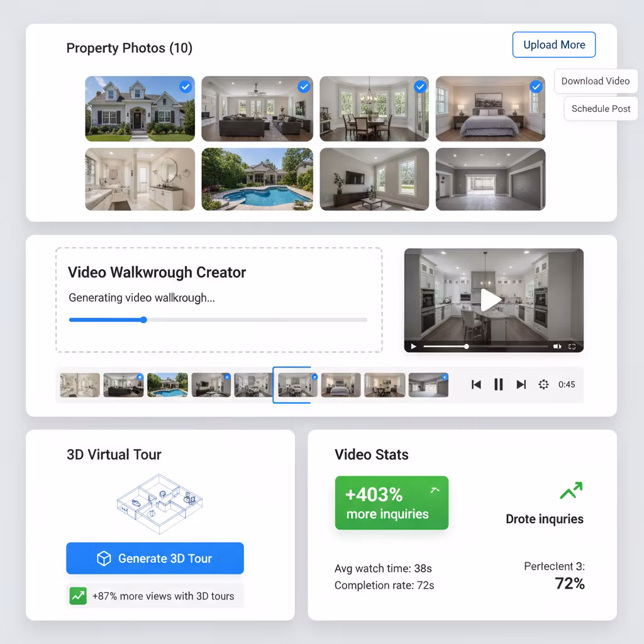Click the pool clip in the timeline
The image size is (644, 644).
(167, 385)
